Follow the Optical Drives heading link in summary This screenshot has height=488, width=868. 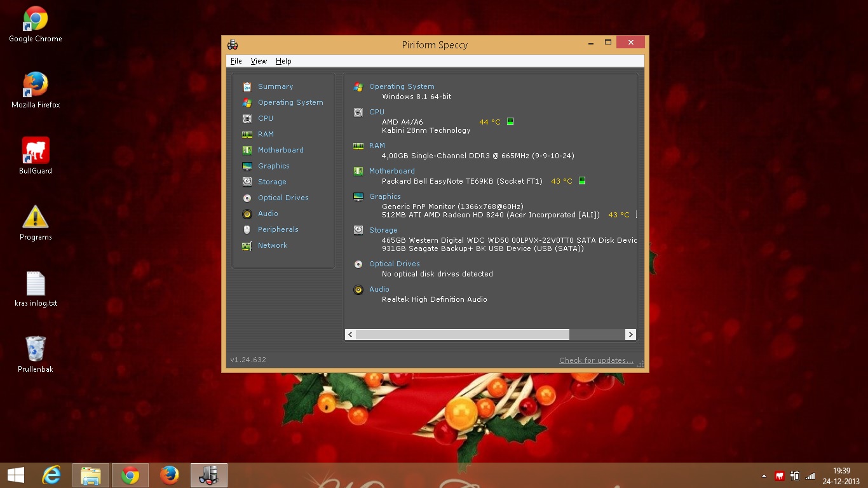395,264
